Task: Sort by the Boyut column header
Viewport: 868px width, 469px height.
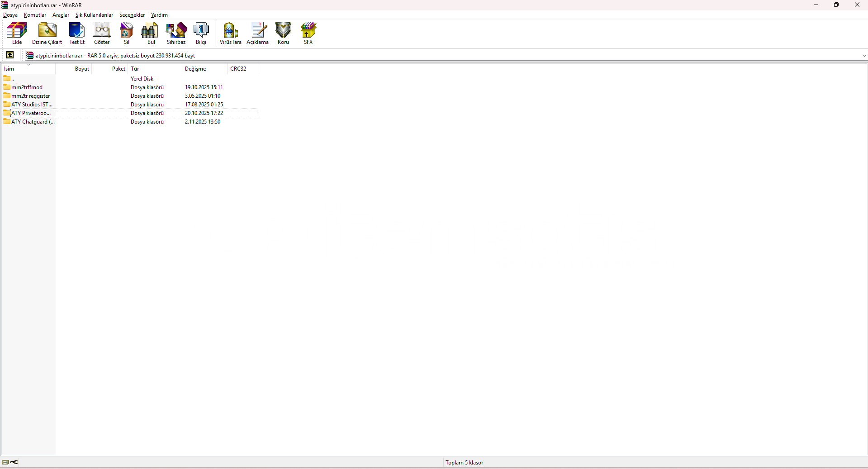Action: tap(74, 69)
